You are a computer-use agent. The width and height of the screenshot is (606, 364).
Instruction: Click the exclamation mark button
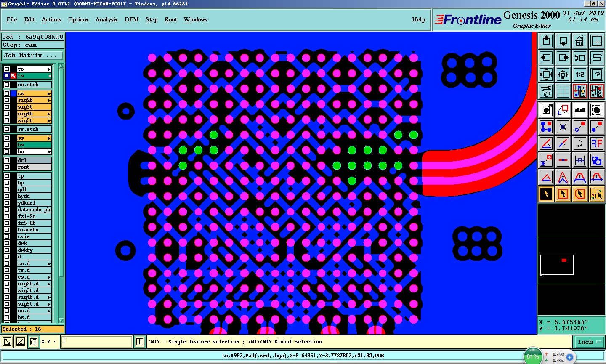140,342
